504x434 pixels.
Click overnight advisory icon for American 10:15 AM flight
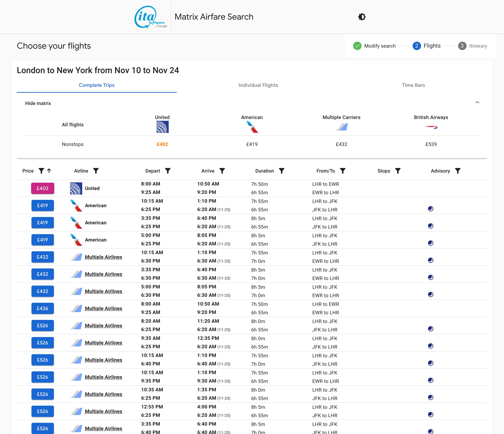[430, 209]
